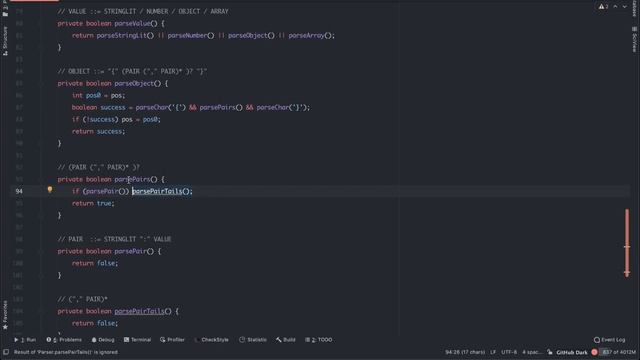Click the LF line separator selector
The image size is (640, 360).
pyautogui.click(x=493, y=352)
